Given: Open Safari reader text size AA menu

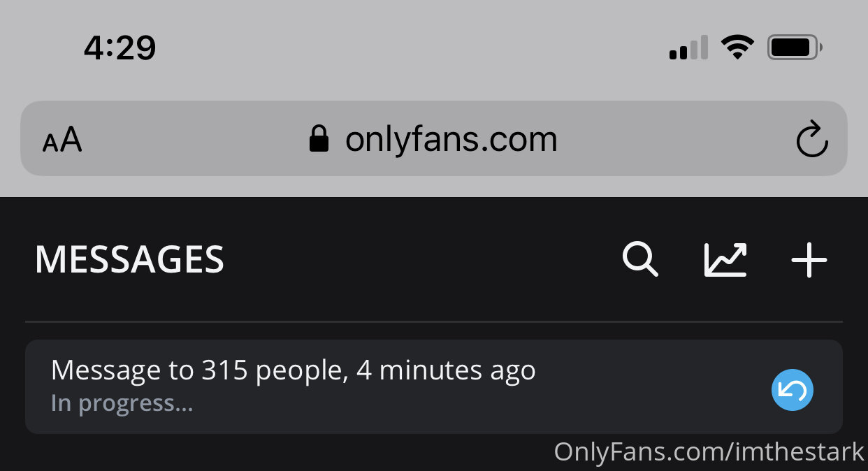Looking at the screenshot, I should coord(62,140).
